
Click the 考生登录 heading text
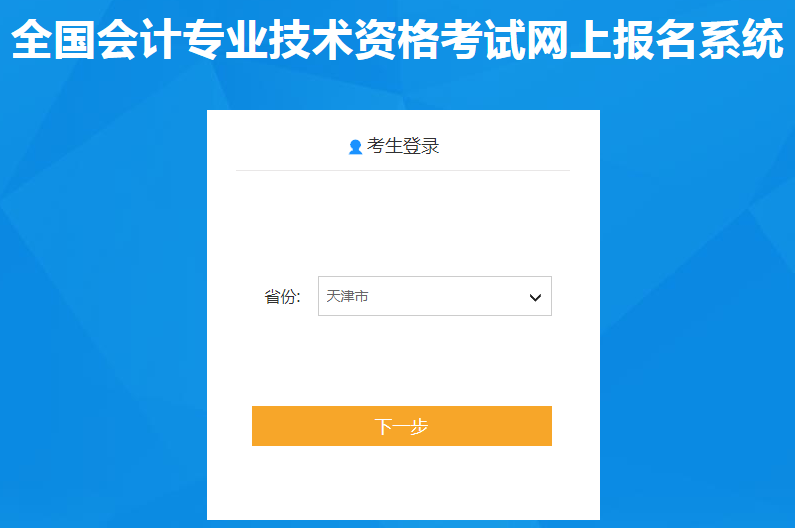[x=403, y=146]
